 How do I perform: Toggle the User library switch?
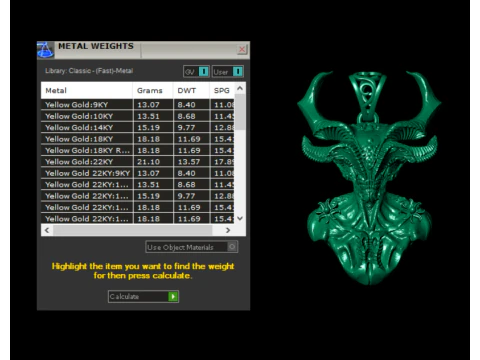pyautogui.click(x=228, y=72)
